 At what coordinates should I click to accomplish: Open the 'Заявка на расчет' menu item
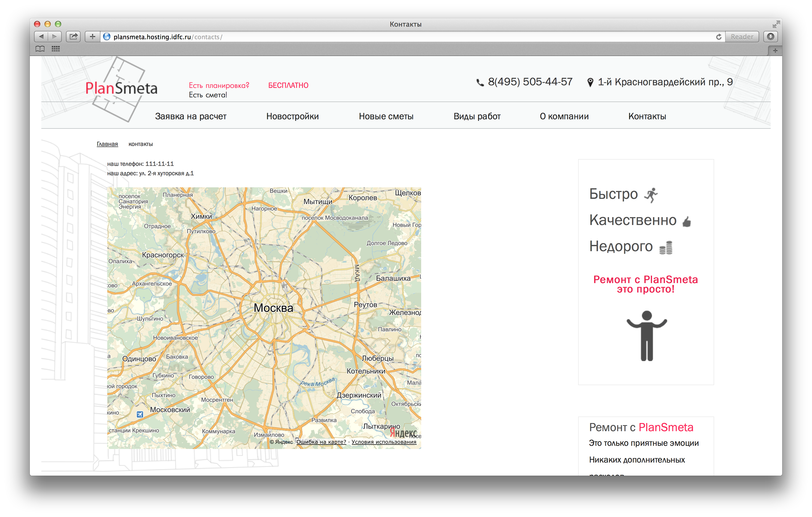[x=190, y=116]
